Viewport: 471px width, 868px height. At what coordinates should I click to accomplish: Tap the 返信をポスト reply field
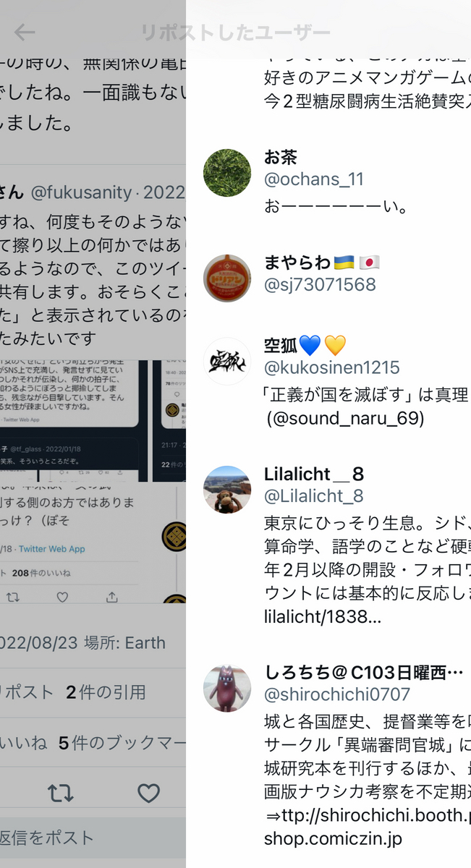(93, 838)
